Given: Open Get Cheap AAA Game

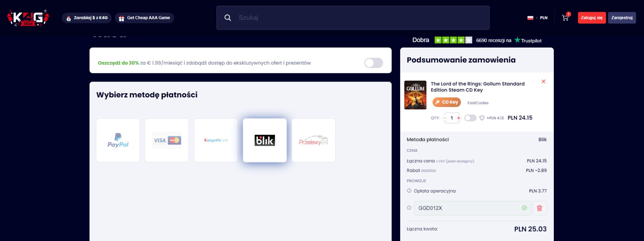Looking at the screenshot, I should point(144,18).
